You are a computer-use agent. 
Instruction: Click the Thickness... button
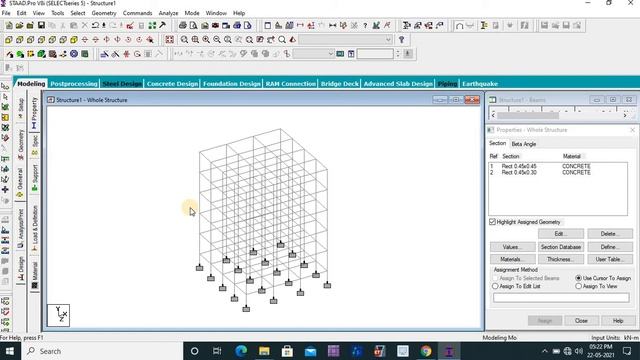(x=561, y=259)
